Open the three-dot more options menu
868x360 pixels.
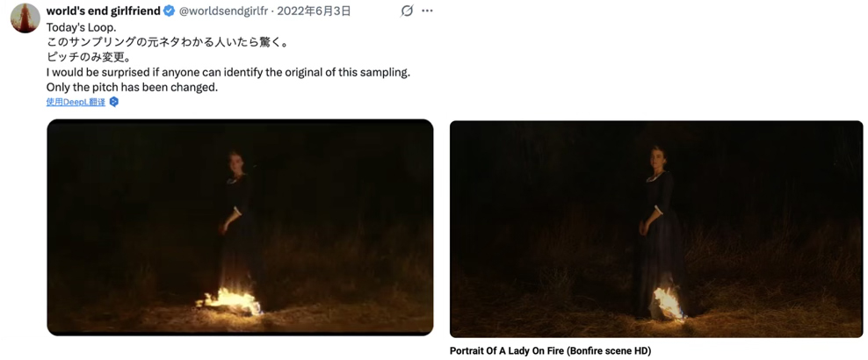[427, 11]
